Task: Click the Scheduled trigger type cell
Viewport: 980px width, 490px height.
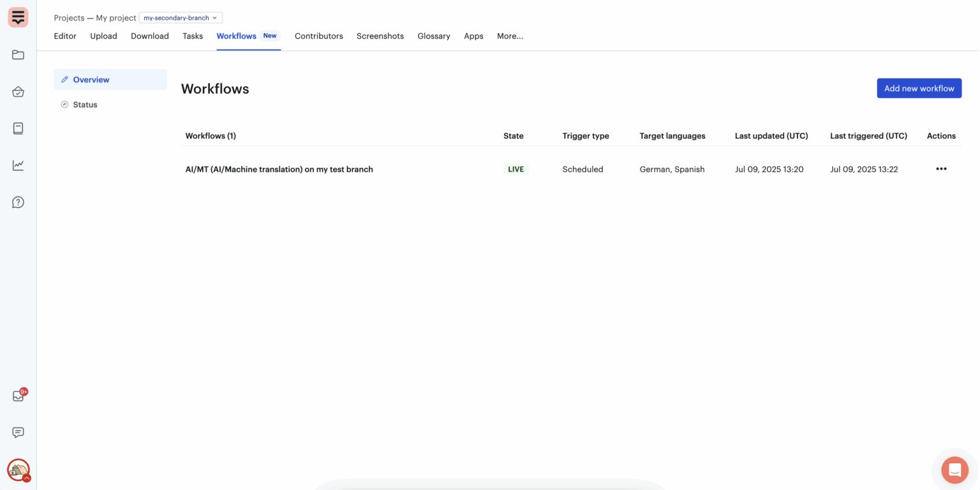Action: click(x=583, y=169)
